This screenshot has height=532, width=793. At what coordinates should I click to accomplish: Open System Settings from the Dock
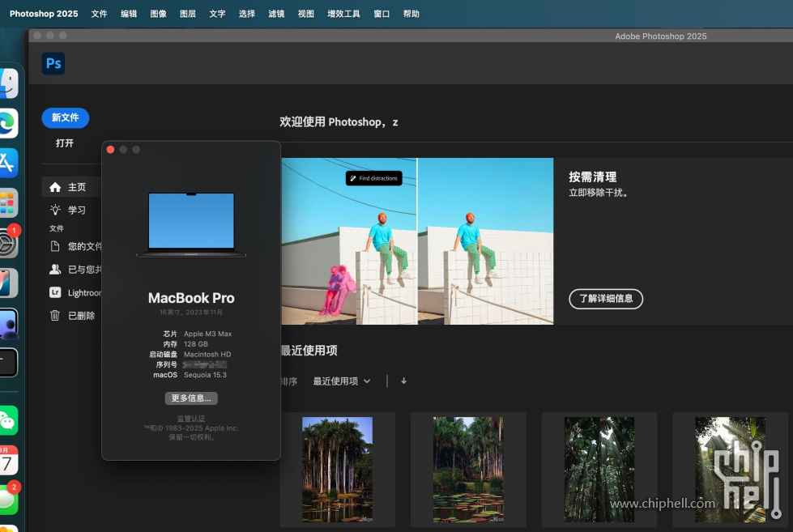pos(8,243)
